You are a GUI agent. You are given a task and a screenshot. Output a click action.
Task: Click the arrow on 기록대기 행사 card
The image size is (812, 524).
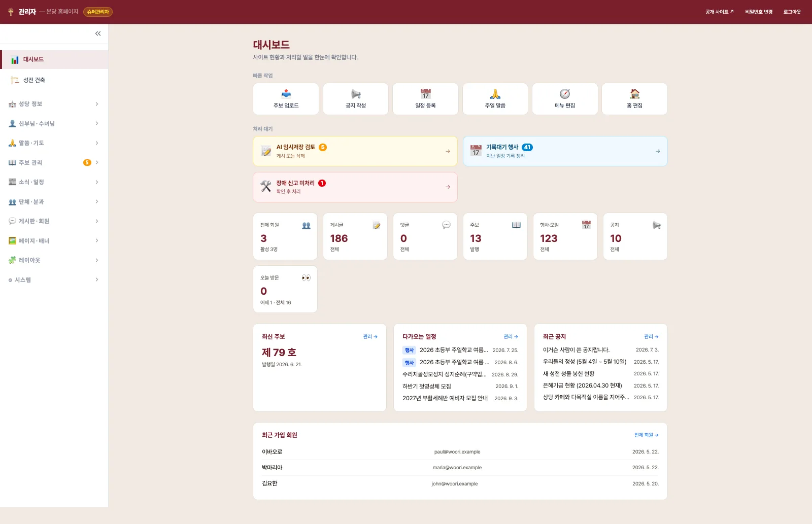[658, 151]
